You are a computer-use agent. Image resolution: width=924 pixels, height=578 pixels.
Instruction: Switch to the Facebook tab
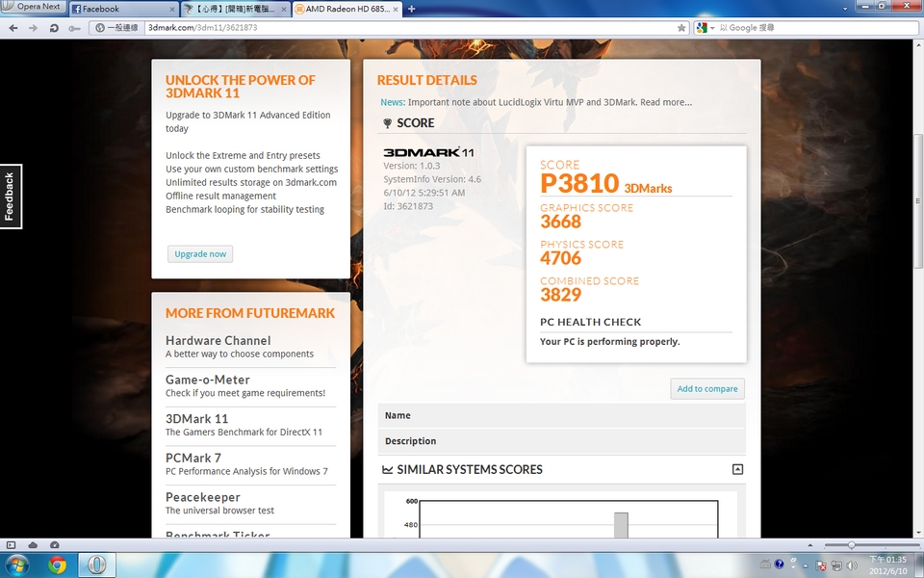coord(124,9)
